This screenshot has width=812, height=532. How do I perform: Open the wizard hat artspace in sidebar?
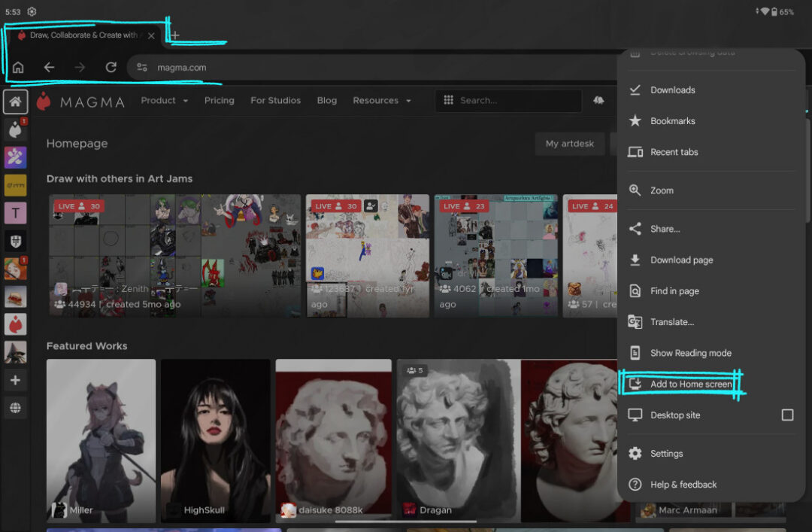coord(16,353)
